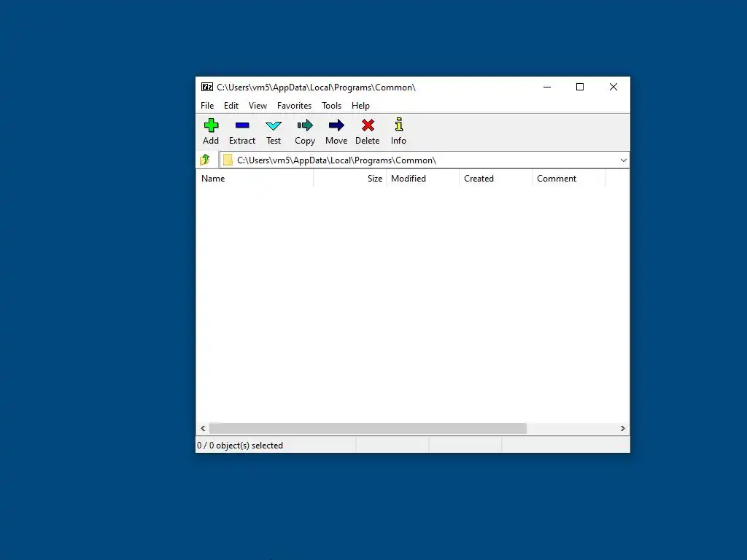Close the 7-Zip window
This screenshot has height=560, width=747.
613,87
